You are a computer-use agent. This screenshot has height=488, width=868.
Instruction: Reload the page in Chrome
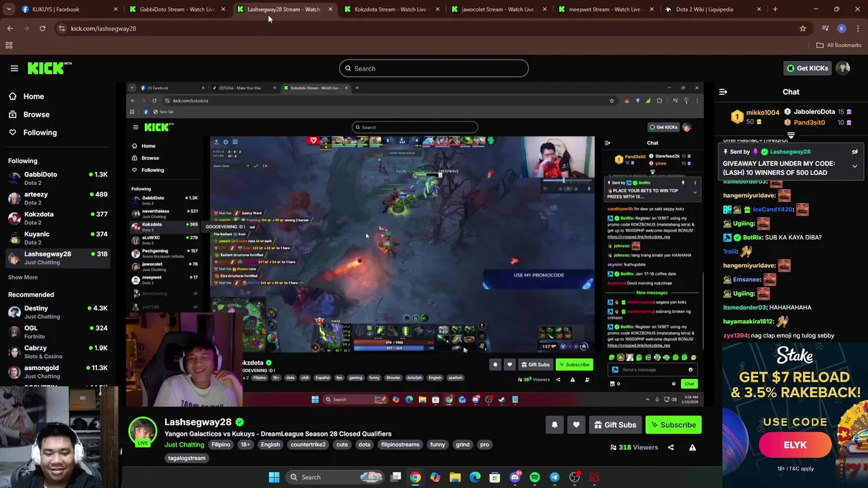[x=42, y=28]
